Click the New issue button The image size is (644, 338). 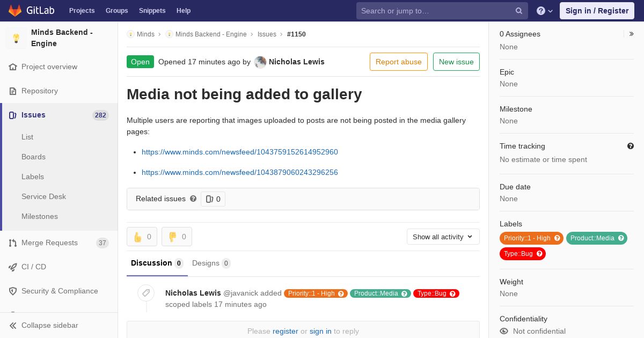click(456, 62)
